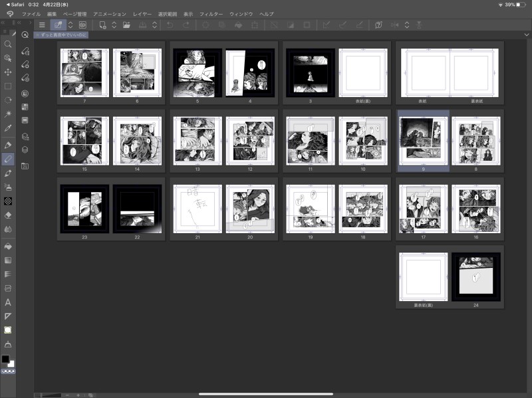Image resolution: width=532 pixels, height=398 pixels.
Task: Select the Brush tool
Action: pos(8,173)
